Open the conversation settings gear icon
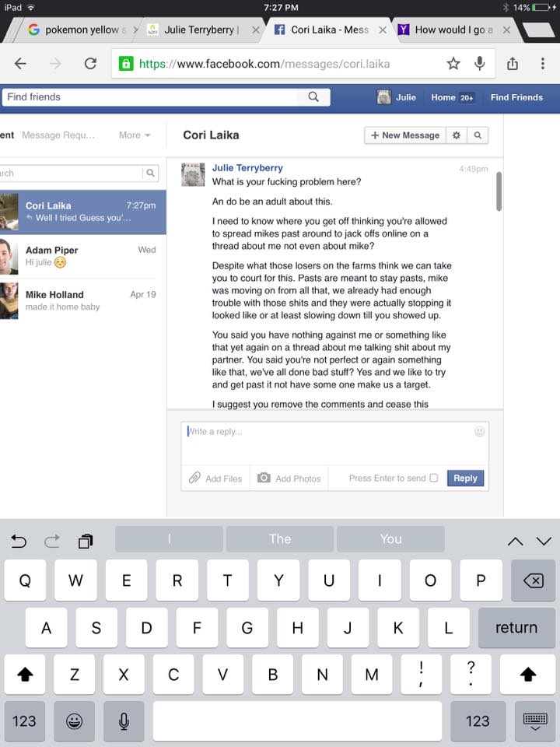 tap(457, 135)
